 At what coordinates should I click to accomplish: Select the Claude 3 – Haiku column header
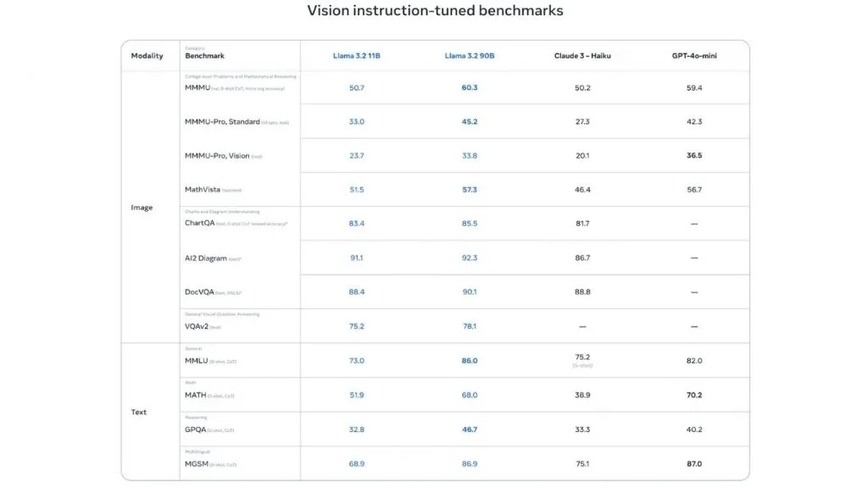(582, 56)
